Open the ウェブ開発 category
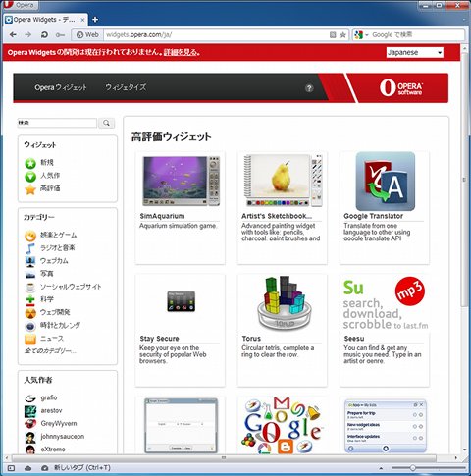 click(55, 312)
